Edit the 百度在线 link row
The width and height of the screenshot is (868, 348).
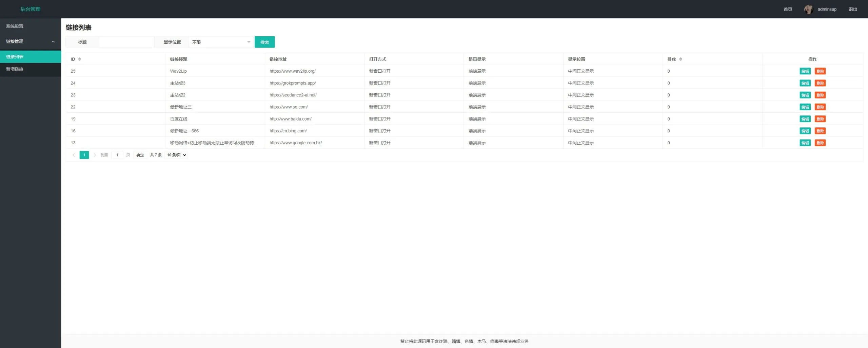pos(805,119)
